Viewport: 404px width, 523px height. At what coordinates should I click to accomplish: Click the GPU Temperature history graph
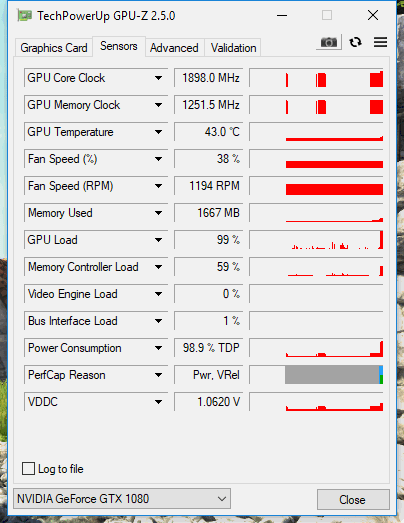(316, 132)
